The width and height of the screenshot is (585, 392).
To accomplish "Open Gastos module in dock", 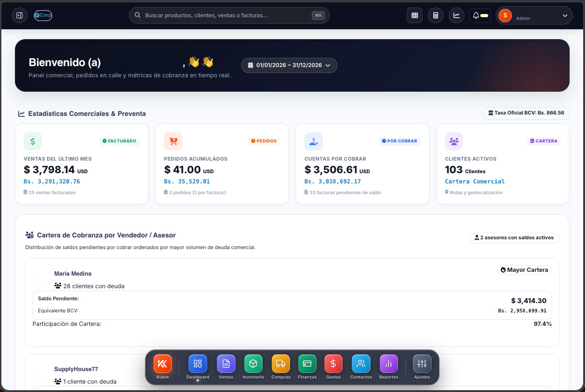I will coord(334,367).
